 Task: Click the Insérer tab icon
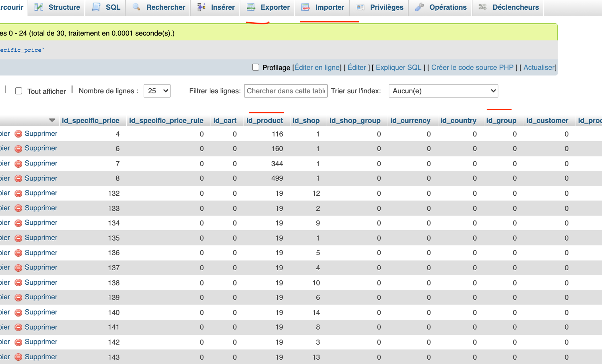[201, 7]
